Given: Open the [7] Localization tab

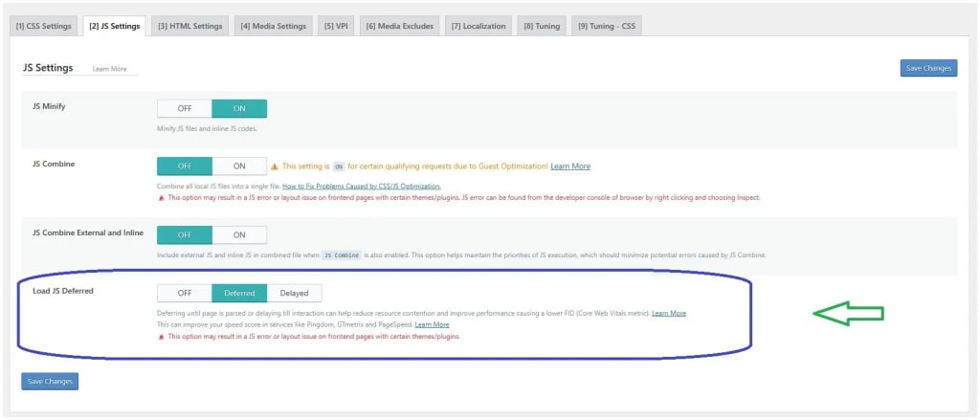Looking at the screenshot, I should (x=479, y=26).
